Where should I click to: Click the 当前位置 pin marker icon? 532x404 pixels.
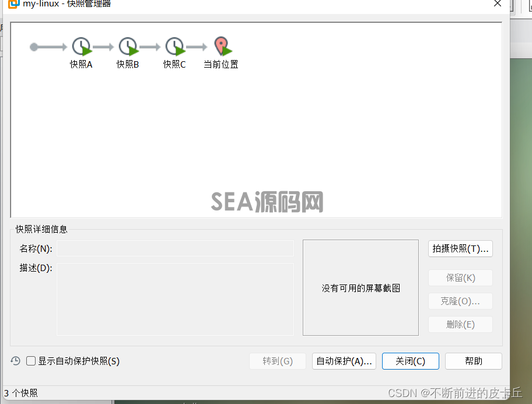[x=222, y=46]
